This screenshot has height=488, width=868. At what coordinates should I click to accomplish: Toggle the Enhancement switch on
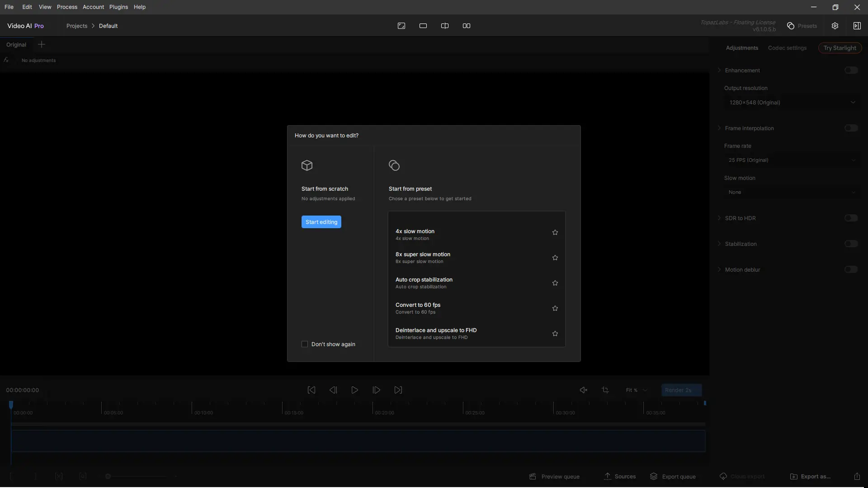851,70
